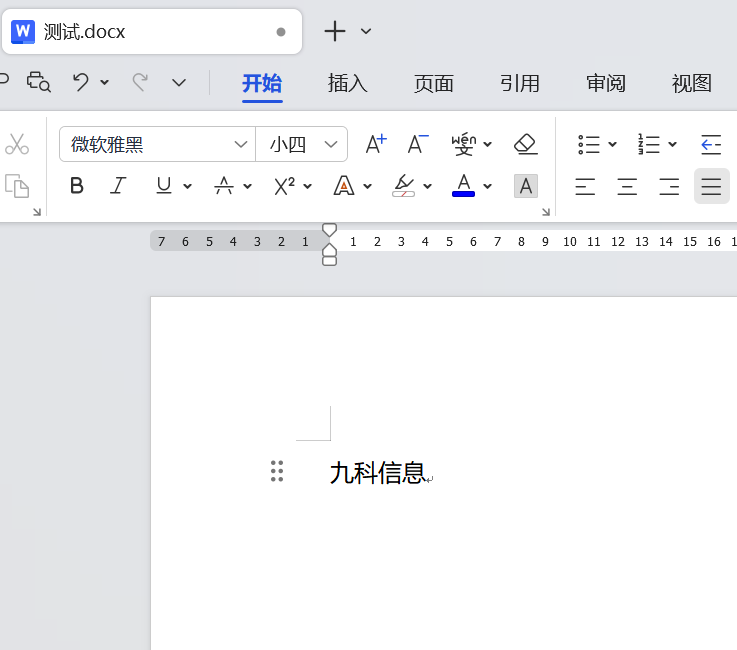Click the decrease font size icon

click(x=418, y=144)
